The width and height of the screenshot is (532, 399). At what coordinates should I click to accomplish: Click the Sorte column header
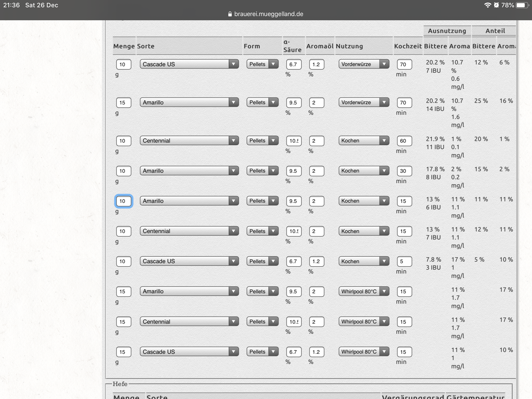[146, 46]
